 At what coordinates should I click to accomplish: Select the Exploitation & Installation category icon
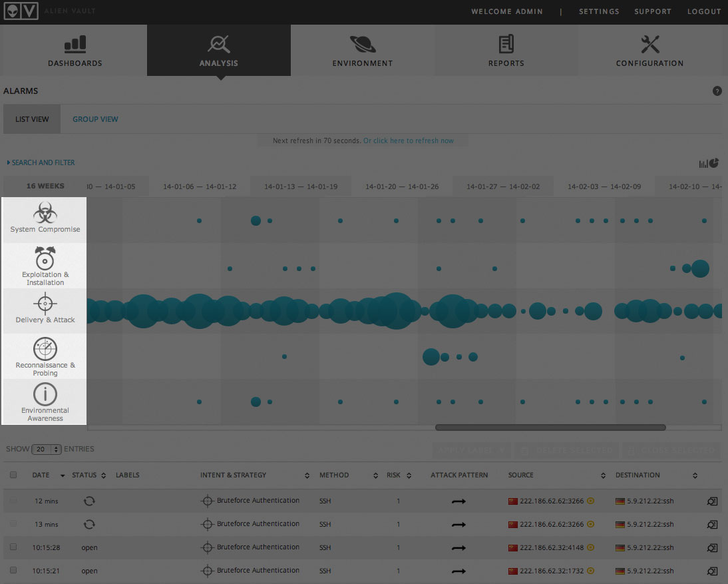tap(44, 260)
